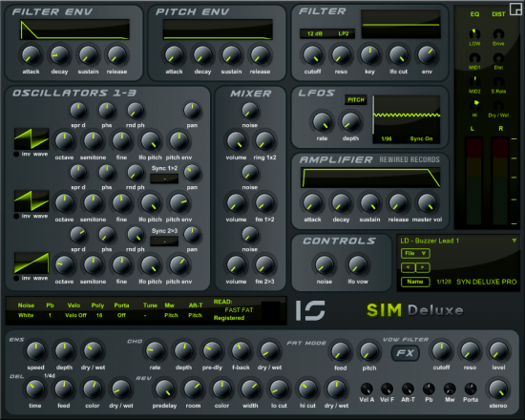Toggle LFO Sync On setting

[x=421, y=138]
